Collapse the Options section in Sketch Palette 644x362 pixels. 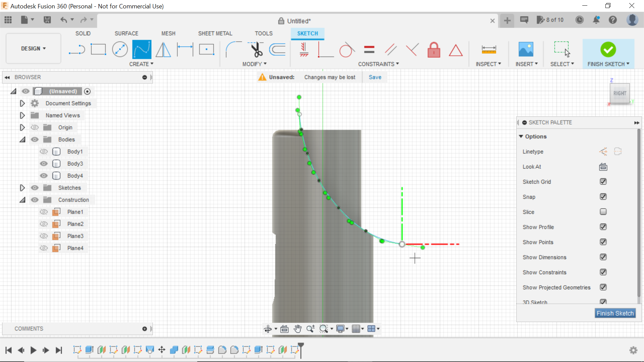tap(521, 136)
